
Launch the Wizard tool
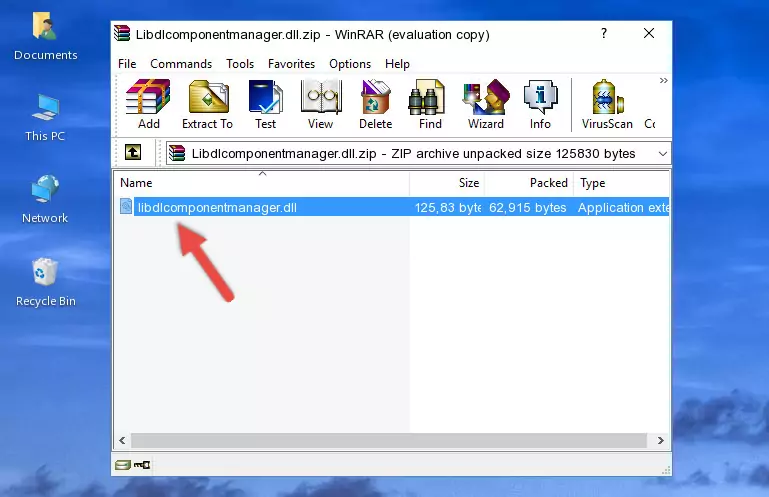click(x=486, y=105)
